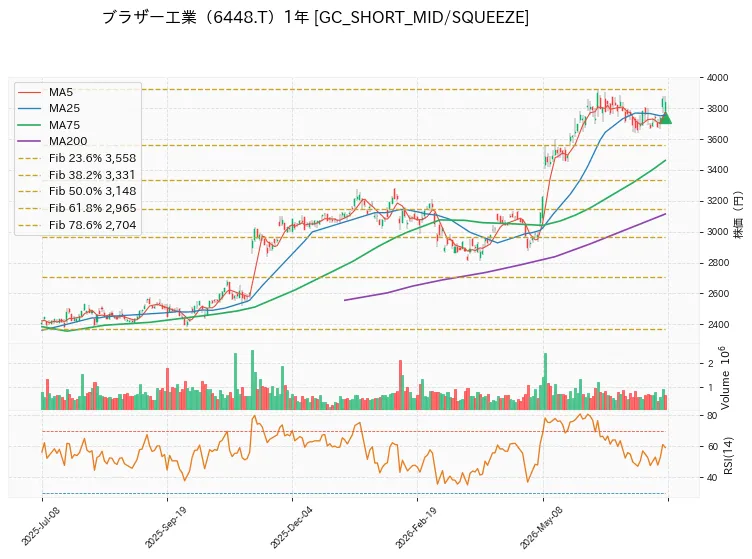752x559 pixels.
Task: Click the 2025-Sep-19 date axis label
Action: 165,527
